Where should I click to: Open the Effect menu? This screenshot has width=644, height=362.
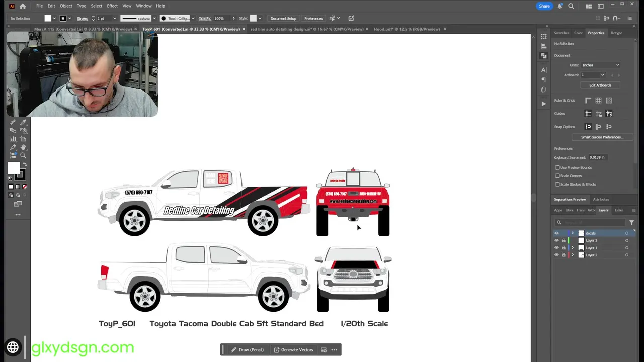[112, 6]
